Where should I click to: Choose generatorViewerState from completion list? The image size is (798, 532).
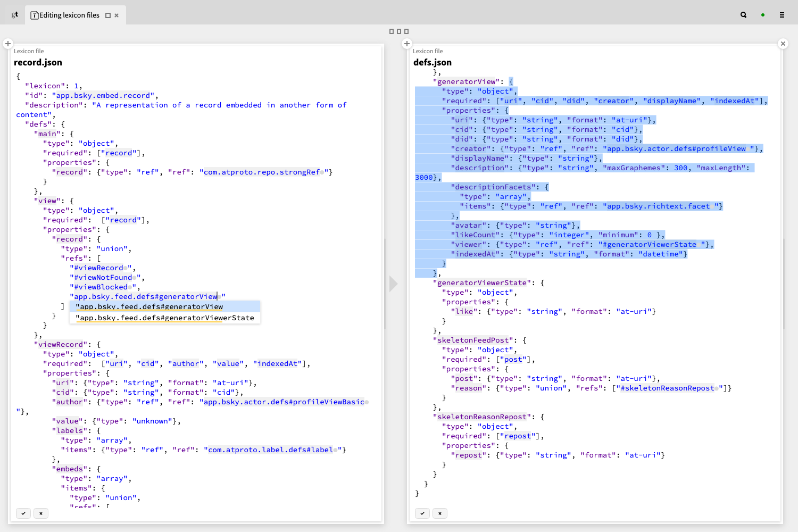165,318
